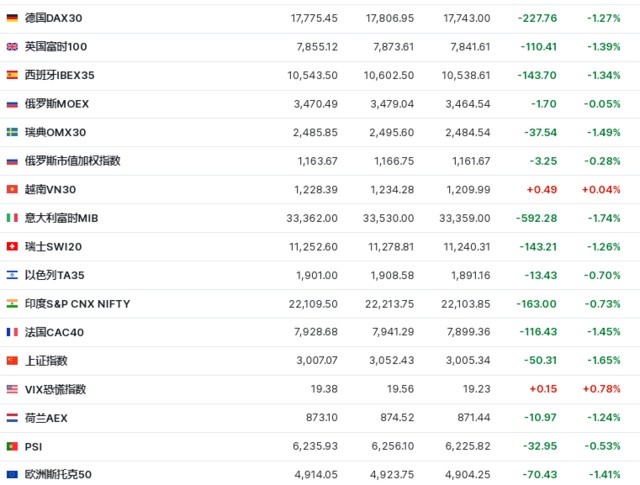Click the Indian flag beside NIFTY

pyautogui.click(x=12, y=303)
